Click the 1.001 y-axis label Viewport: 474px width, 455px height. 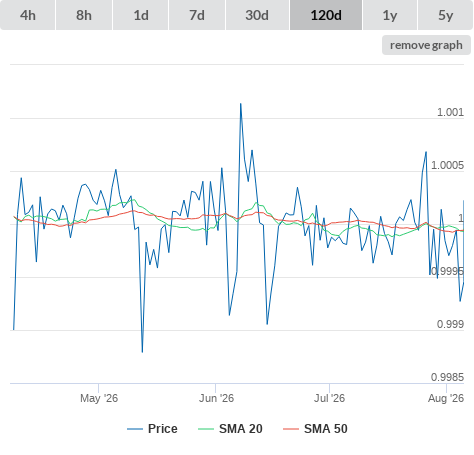point(450,112)
